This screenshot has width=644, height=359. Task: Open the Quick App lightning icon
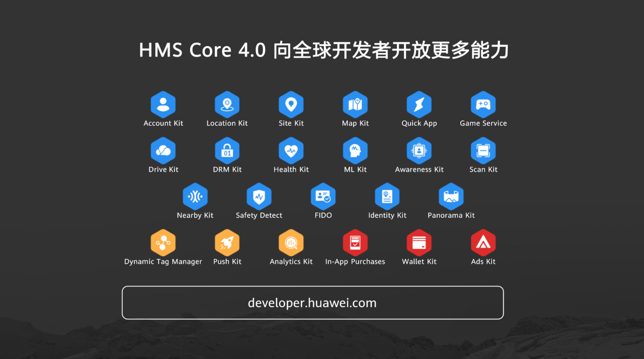[x=419, y=104]
